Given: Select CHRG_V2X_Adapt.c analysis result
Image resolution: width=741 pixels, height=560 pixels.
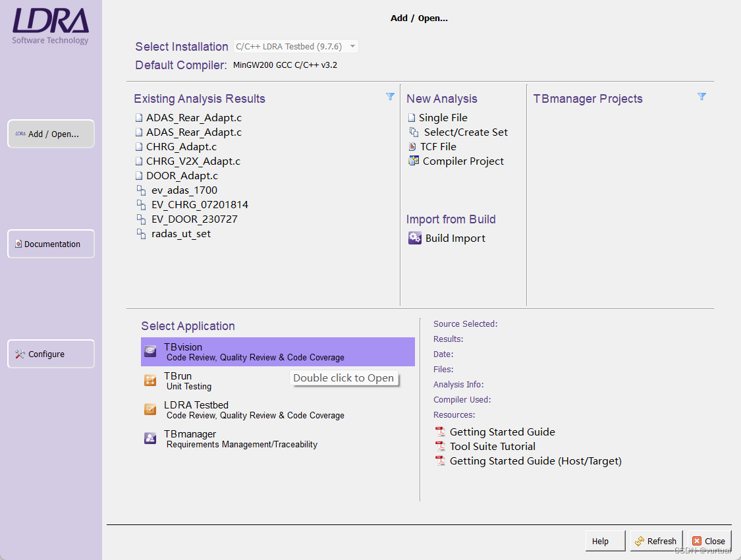Looking at the screenshot, I should 193,161.
